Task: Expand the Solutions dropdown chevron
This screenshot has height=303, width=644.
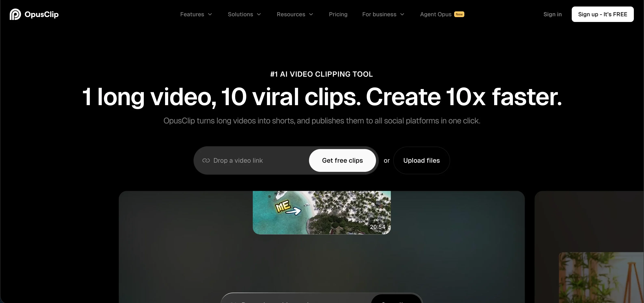Action: [259, 14]
